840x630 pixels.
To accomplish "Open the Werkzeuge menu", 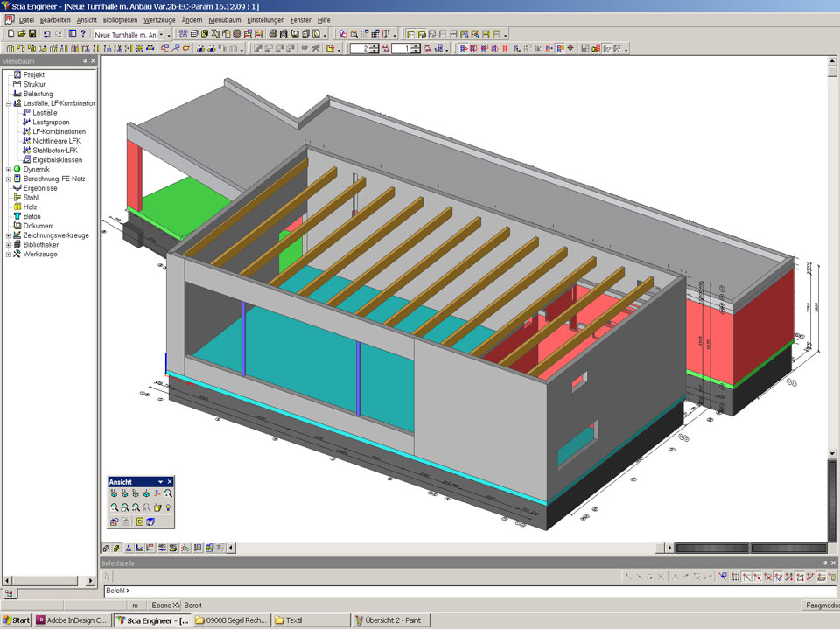I will click(160, 19).
